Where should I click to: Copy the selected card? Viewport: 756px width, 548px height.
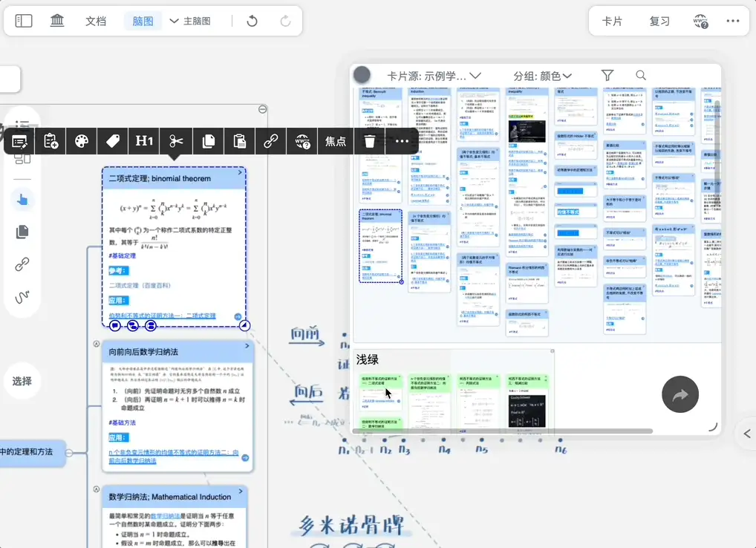click(x=208, y=141)
